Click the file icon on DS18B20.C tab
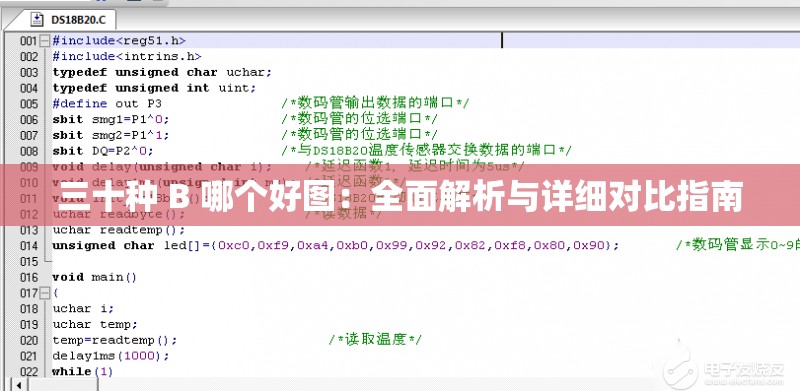Viewport: 800px width, 391px height. tap(37, 20)
